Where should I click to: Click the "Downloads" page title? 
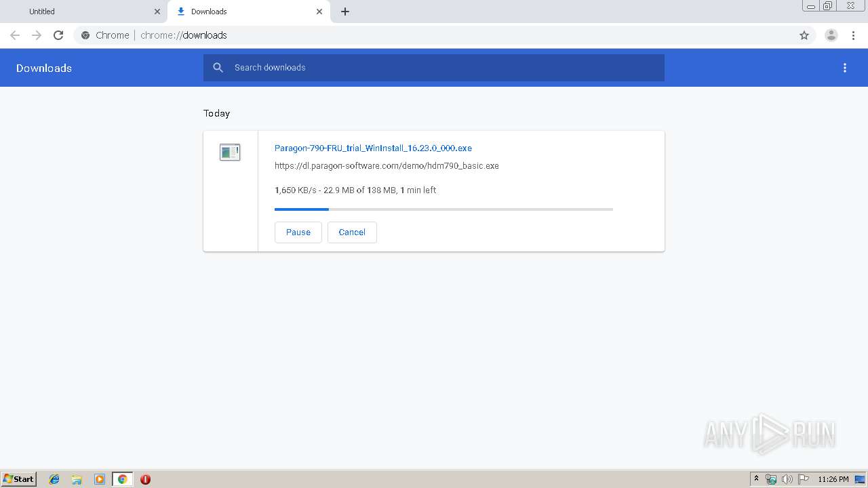pos(44,68)
